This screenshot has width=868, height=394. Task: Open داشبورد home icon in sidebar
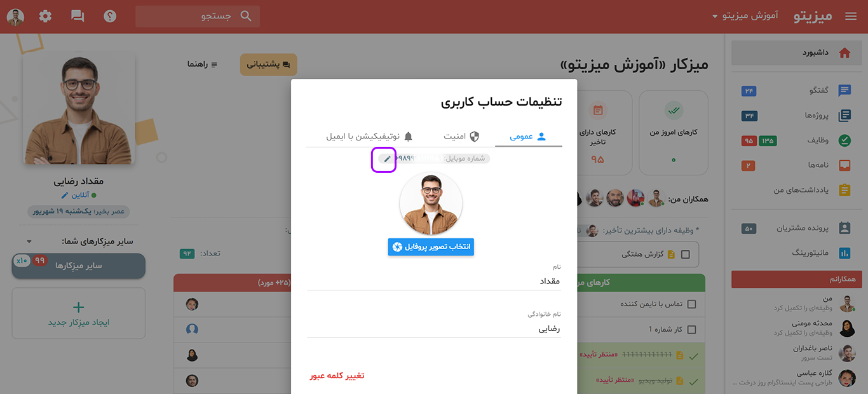click(844, 53)
